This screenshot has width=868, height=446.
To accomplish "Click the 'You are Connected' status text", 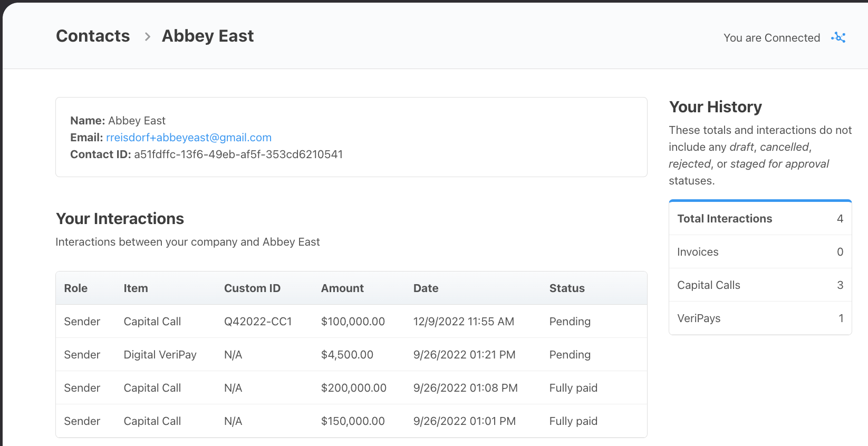I will (771, 38).
